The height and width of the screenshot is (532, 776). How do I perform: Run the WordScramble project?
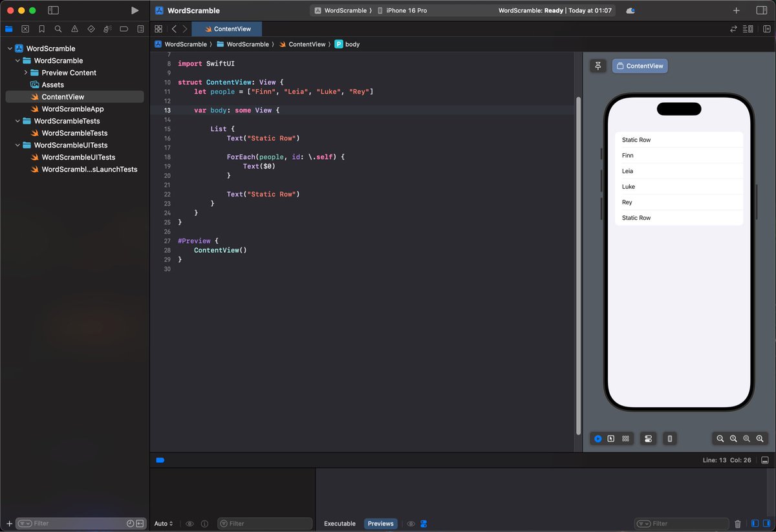[x=135, y=10]
